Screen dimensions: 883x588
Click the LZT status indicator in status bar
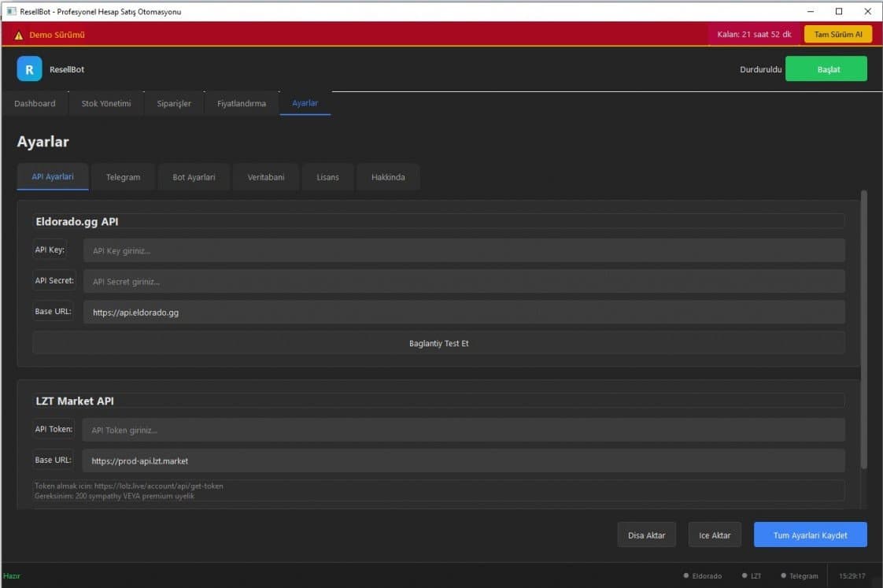click(752, 575)
